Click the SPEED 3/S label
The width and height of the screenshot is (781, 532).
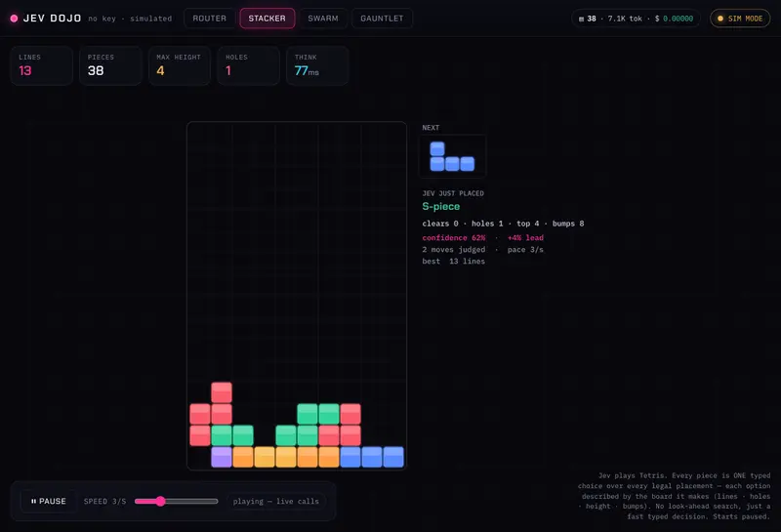point(104,501)
